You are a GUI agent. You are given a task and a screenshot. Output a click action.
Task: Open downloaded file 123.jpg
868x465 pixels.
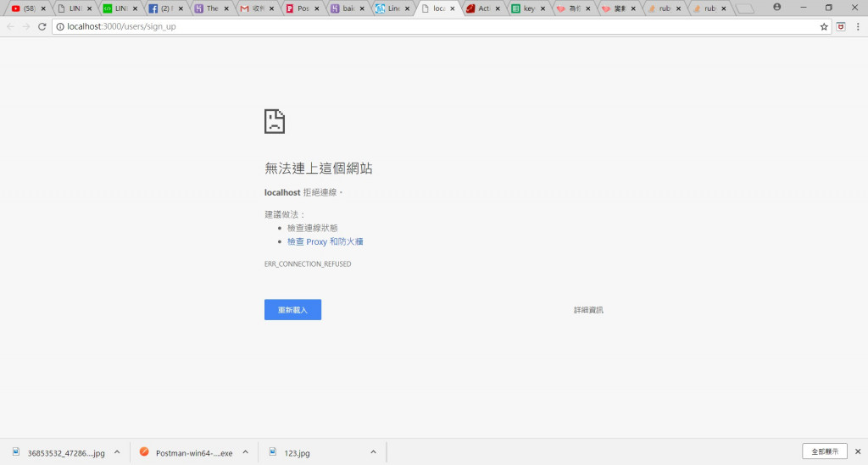(290, 453)
